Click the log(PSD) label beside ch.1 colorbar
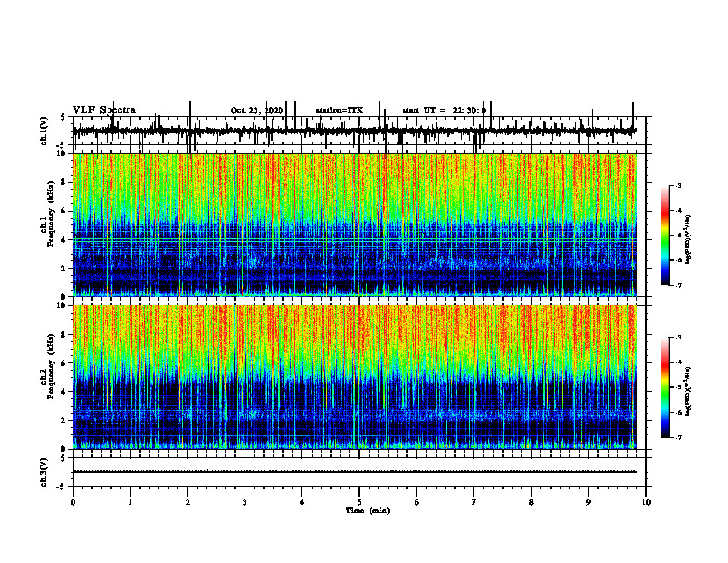 coord(688,240)
